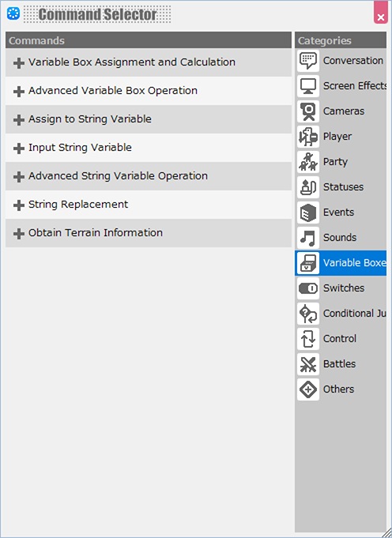Choose the Battles crossed swords icon
The width and height of the screenshot is (392, 538).
coord(308,364)
